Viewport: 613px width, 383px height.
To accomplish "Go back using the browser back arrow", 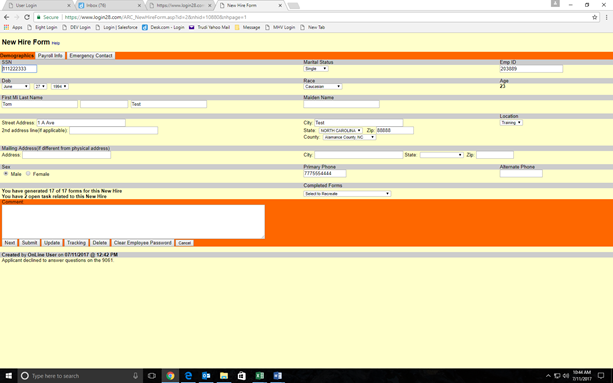I will [x=6, y=17].
